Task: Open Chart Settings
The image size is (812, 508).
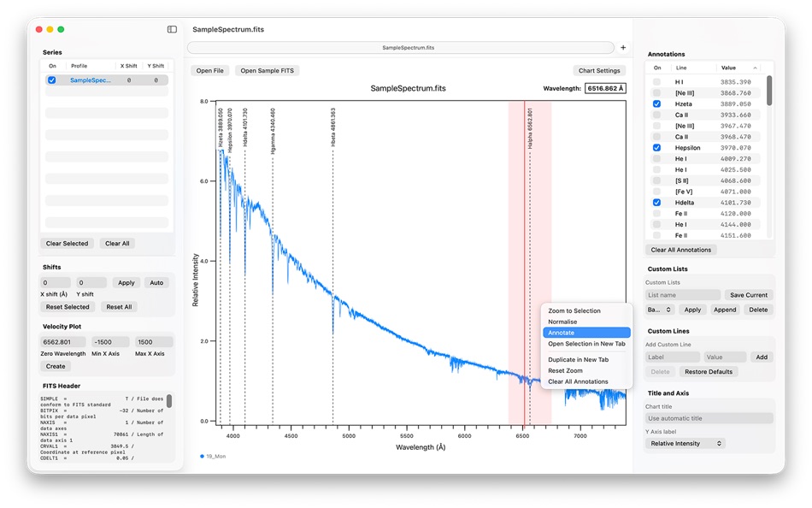Action: point(599,70)
